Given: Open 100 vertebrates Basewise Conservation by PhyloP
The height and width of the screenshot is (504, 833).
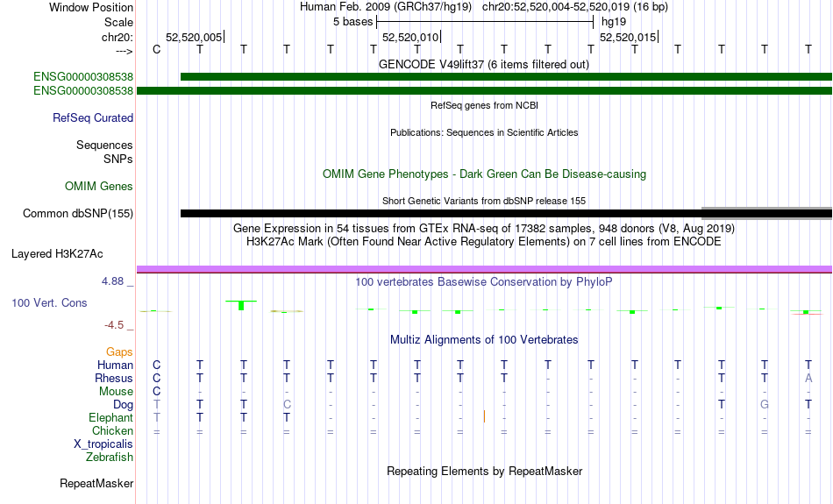Looking at the screenshot, I should (484, 282).
